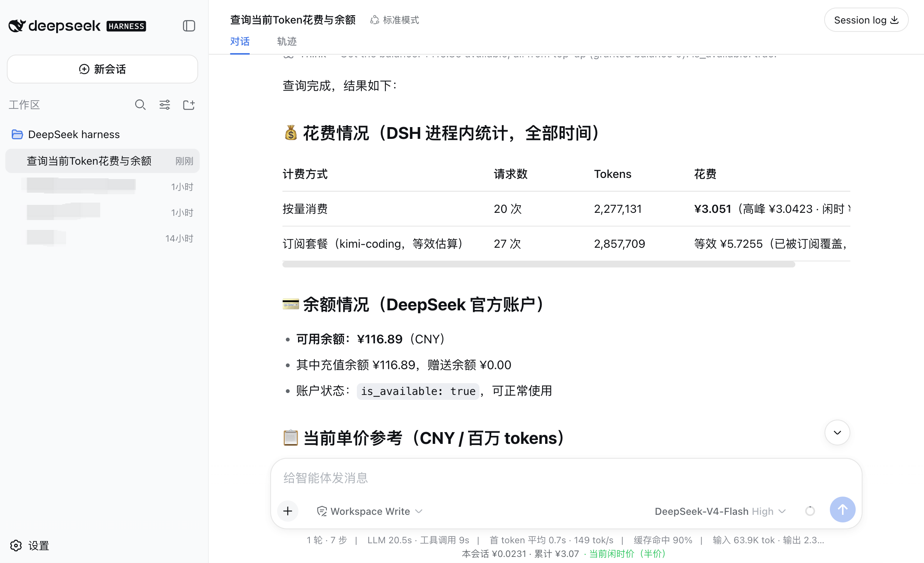924x563 pixels.
Task: Click the 工作区 section label
Action: [24, 105]
